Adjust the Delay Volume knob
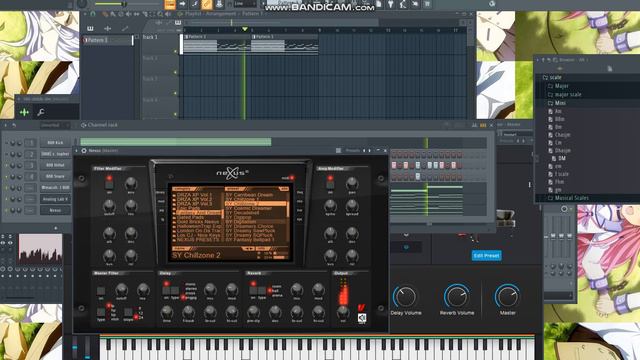The image size is (640, 360). [404, 297]
